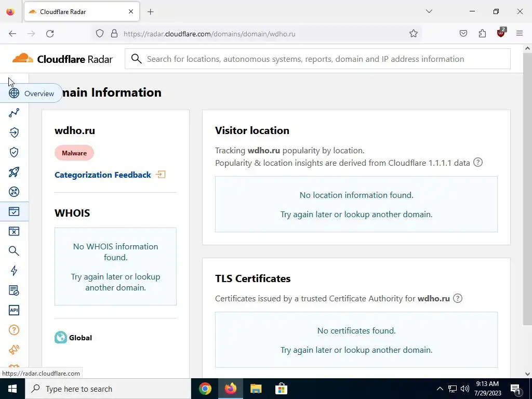Screen dimensions: 532x399
Task: Open the taskbar clock showing 9:13 AM
Action: click(x=487, y=389)
